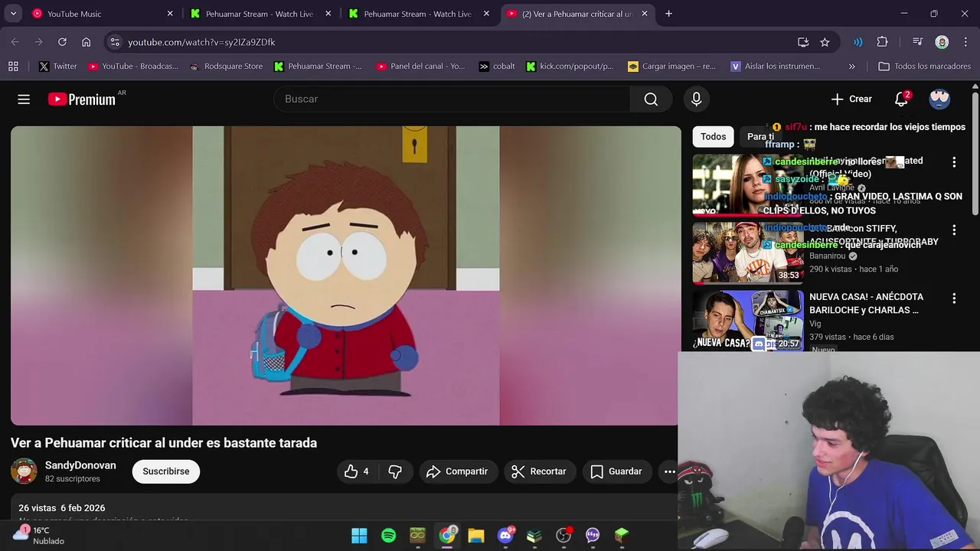The image size is (980, 551).
Task: Open Chrome profile avatar
Action: pos(942,42)
